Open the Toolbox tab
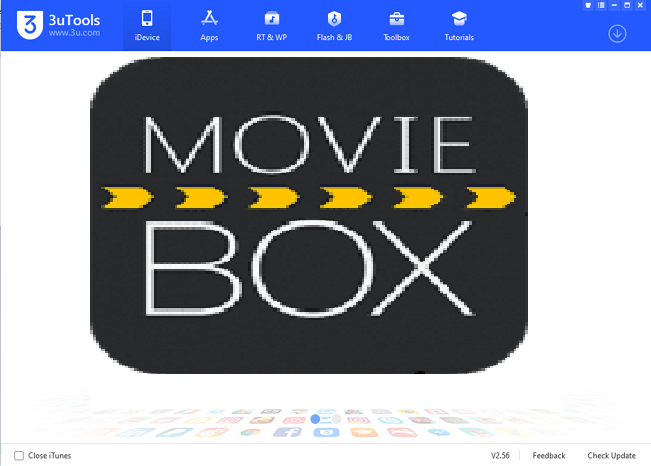Image resolution: width=651 pixels, height=466 pixels. tap(396, 26)
